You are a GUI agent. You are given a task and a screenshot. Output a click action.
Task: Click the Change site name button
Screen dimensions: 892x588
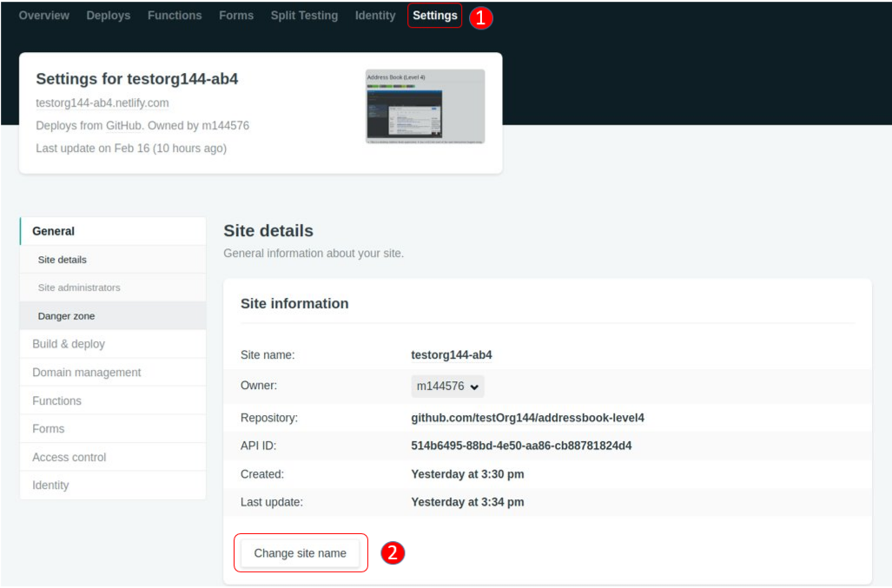pyautogui.click(x=300, y=552)
